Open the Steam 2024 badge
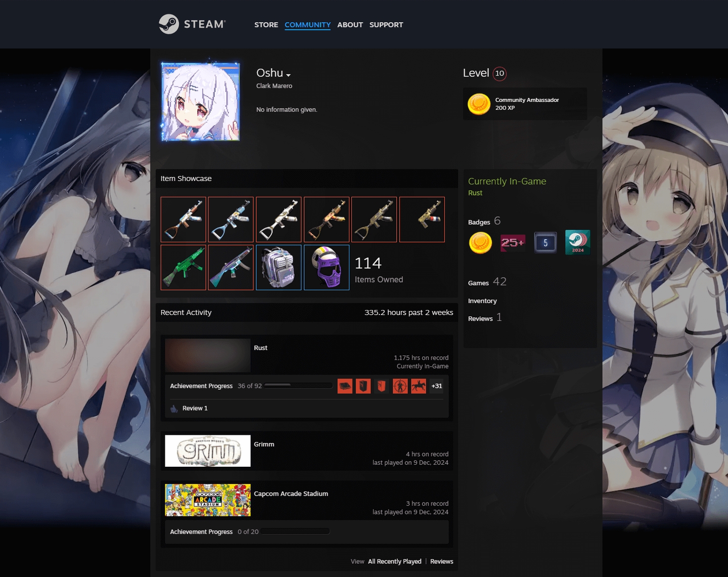This screenshot has width=728, height=577. 577,243
